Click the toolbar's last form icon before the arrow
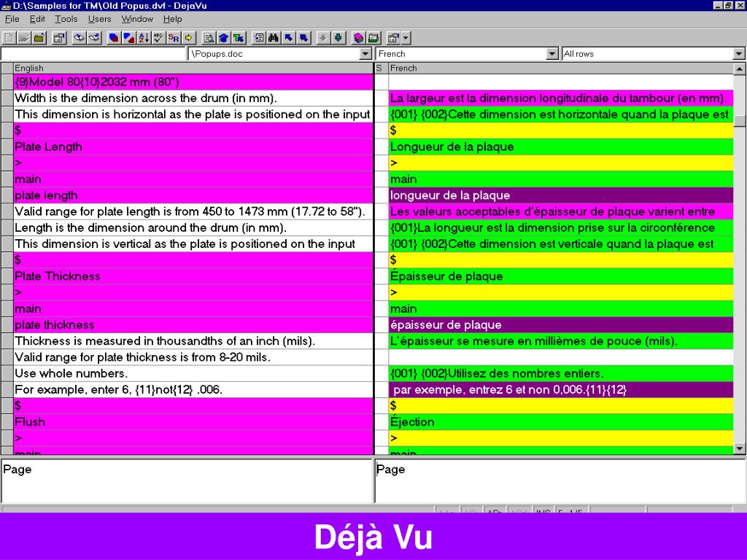 coord(393,38)
